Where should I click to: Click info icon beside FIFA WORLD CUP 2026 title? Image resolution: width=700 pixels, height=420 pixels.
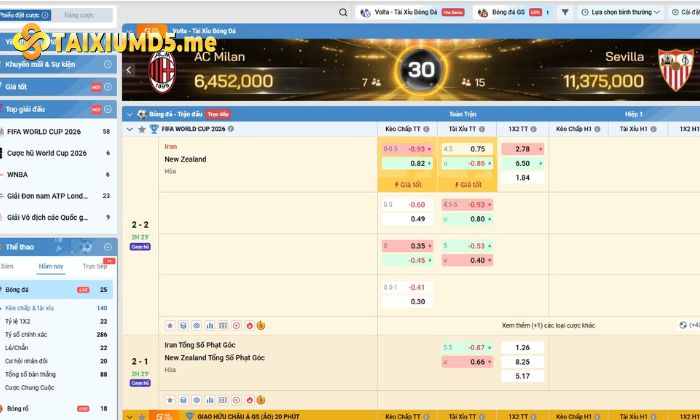pyautogui.click(x=231, y=129)
